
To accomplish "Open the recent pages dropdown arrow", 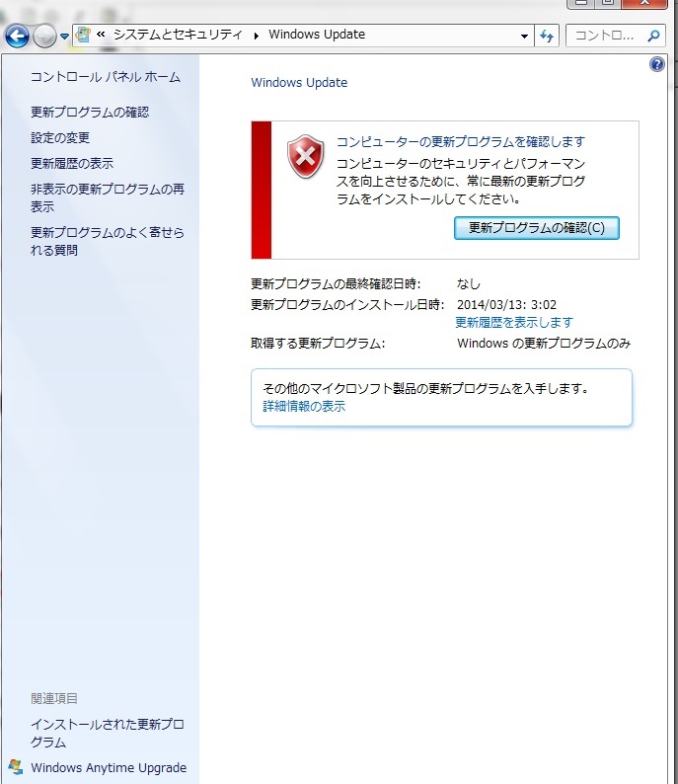I will click(64, 37).
